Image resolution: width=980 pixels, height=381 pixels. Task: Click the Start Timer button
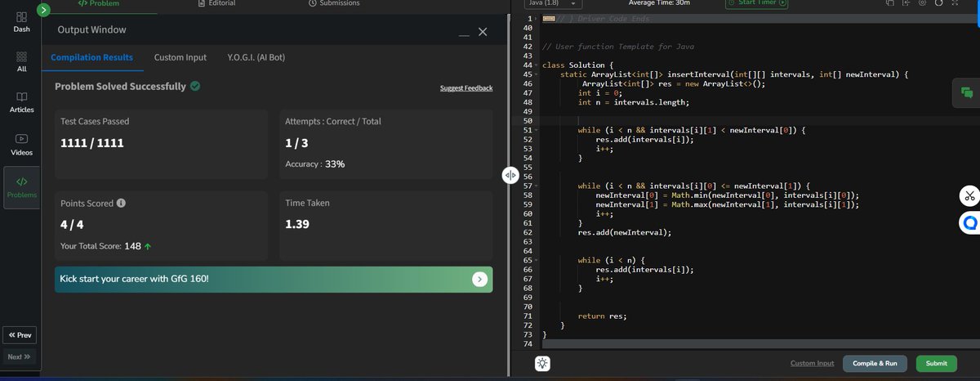point(757,3)
